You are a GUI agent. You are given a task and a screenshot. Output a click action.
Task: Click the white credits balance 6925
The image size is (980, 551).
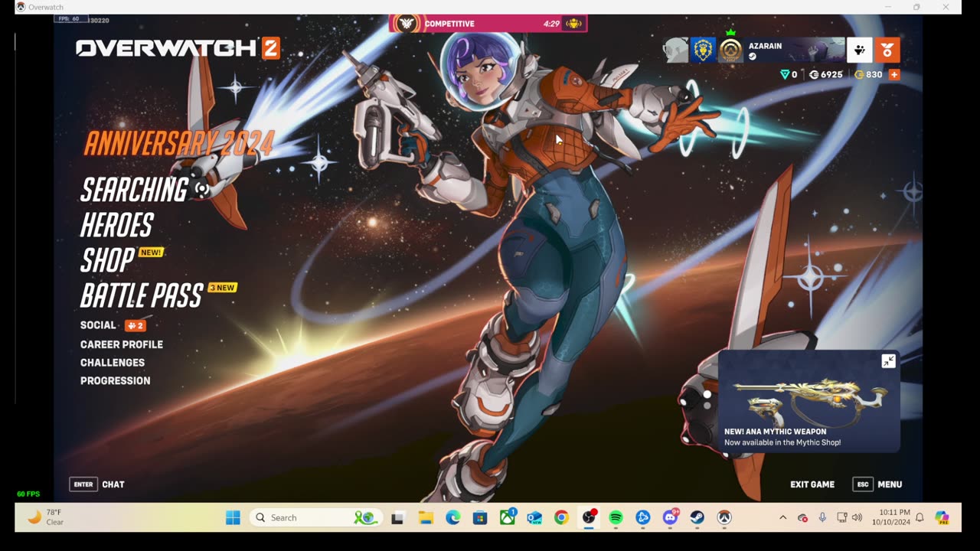click(825, 75)
